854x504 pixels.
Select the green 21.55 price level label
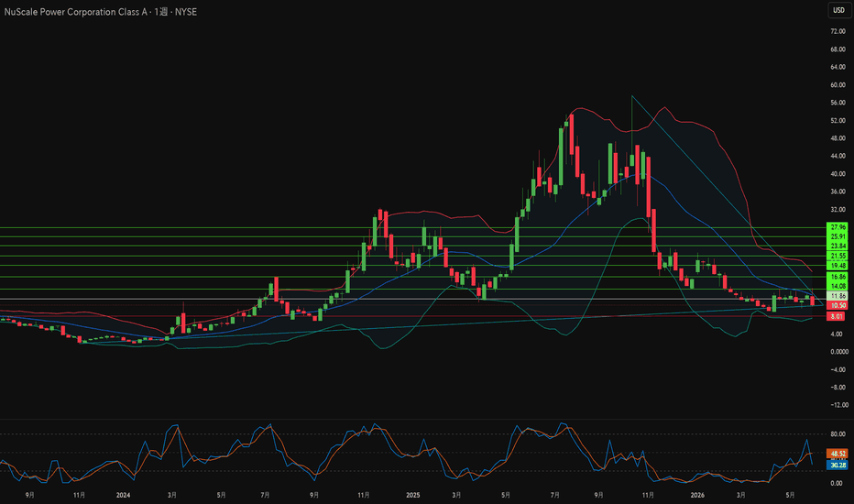pyautogui.click(x=838, y=256)
